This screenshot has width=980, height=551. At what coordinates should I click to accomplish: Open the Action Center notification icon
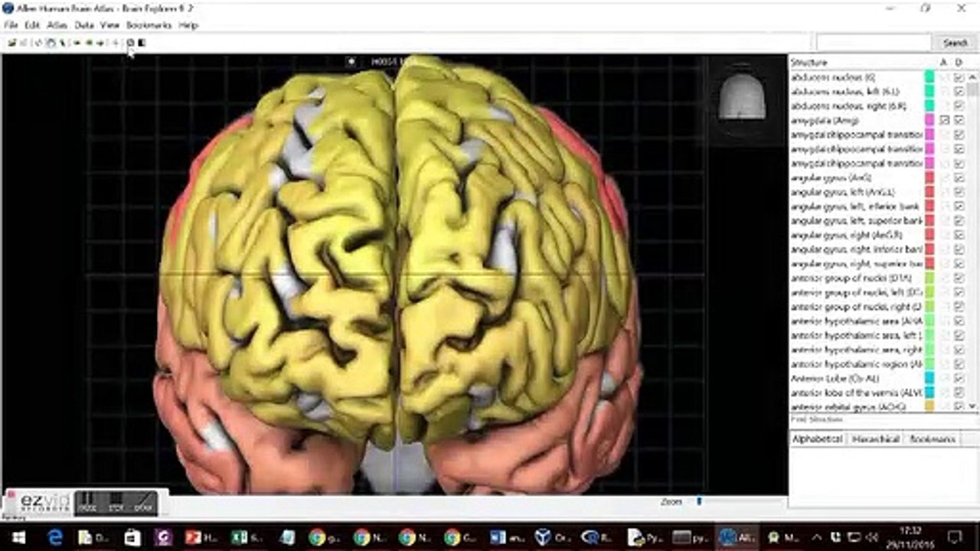coord(953,537)
